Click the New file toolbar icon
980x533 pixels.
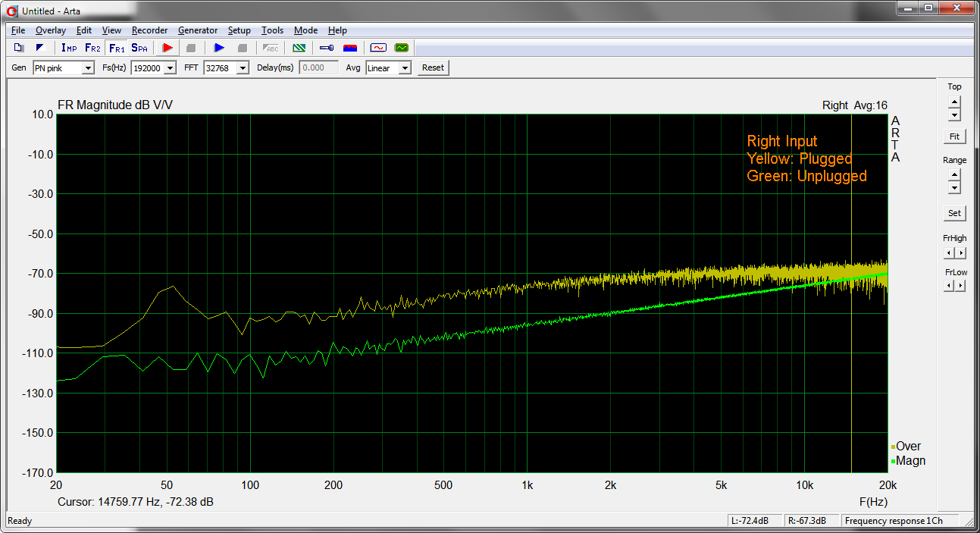tap(20, 48)
